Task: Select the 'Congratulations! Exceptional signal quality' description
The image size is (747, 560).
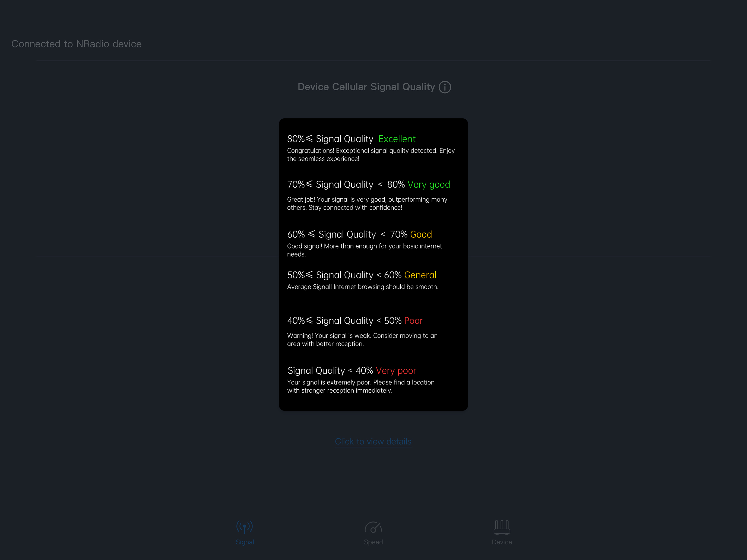Action: [x=371, y=155]
